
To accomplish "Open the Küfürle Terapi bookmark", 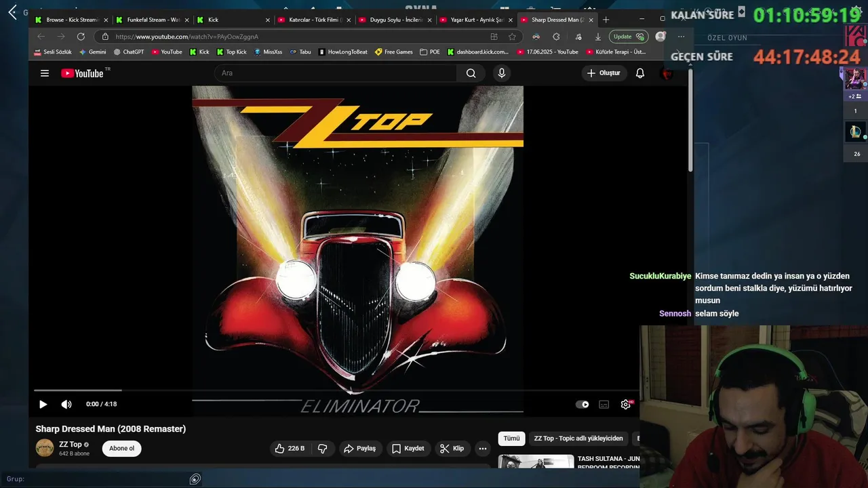I will tap(616, 52).
